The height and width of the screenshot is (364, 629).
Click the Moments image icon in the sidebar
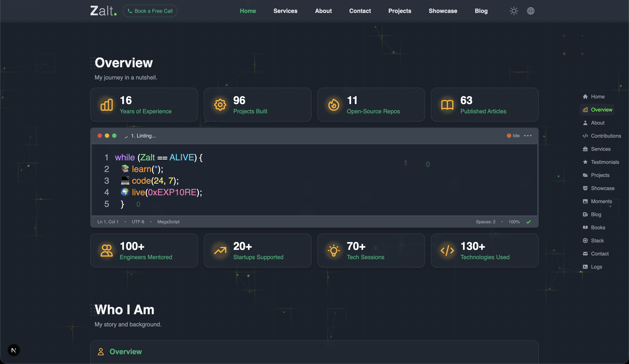(586, 201)
